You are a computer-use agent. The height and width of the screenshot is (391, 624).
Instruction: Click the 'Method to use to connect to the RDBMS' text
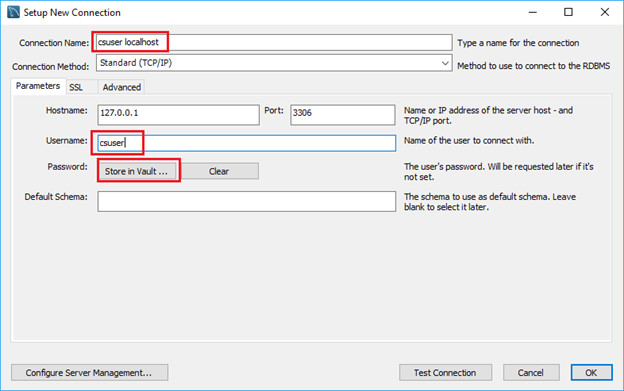tap(534, 66)
